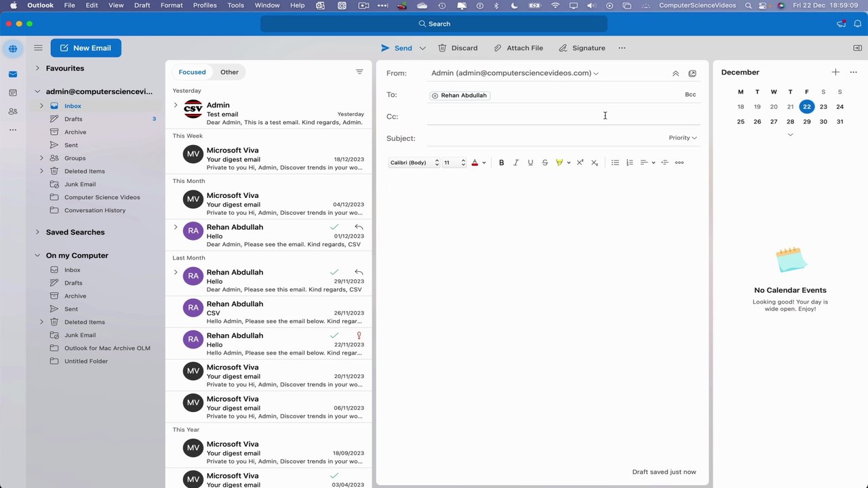The image size is (868, 488).
Task: Open the font size 11 selector
Action: coord(454,163)
